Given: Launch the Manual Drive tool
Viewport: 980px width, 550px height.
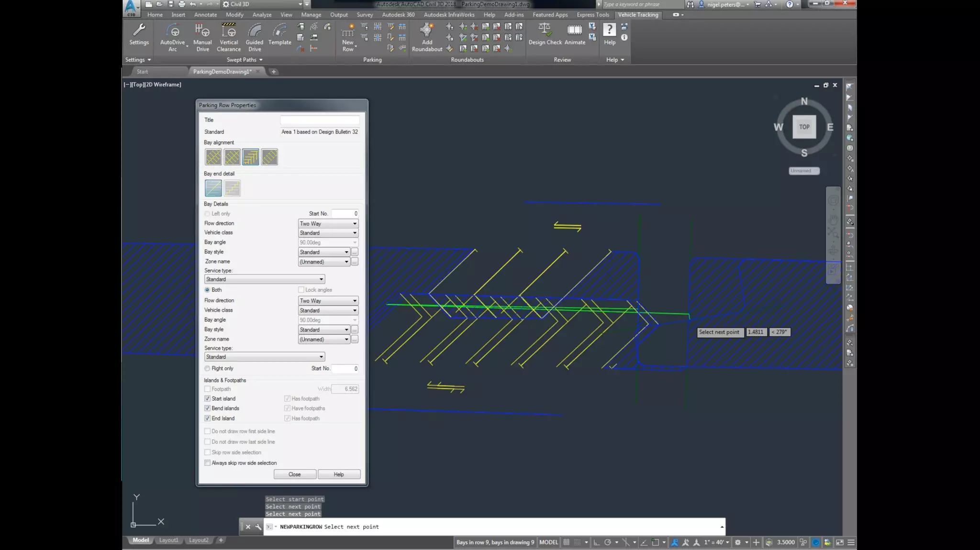Looking at the screenshot, I should coord(202,37).
